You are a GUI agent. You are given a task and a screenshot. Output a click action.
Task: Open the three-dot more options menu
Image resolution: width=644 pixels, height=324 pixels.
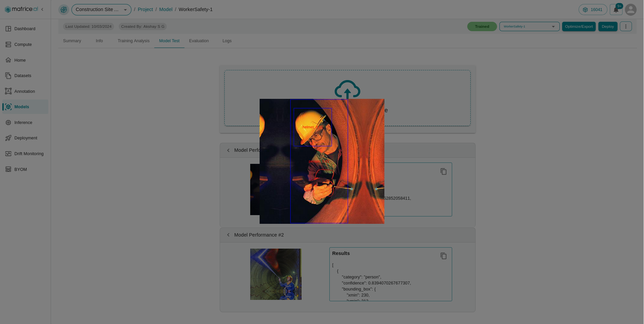[x=626, y=26]
